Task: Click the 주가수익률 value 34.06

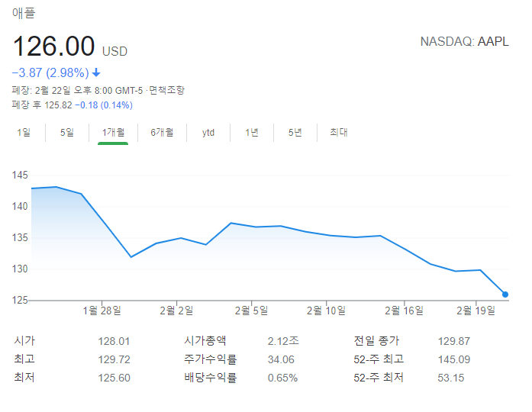Action: point(281,359)
